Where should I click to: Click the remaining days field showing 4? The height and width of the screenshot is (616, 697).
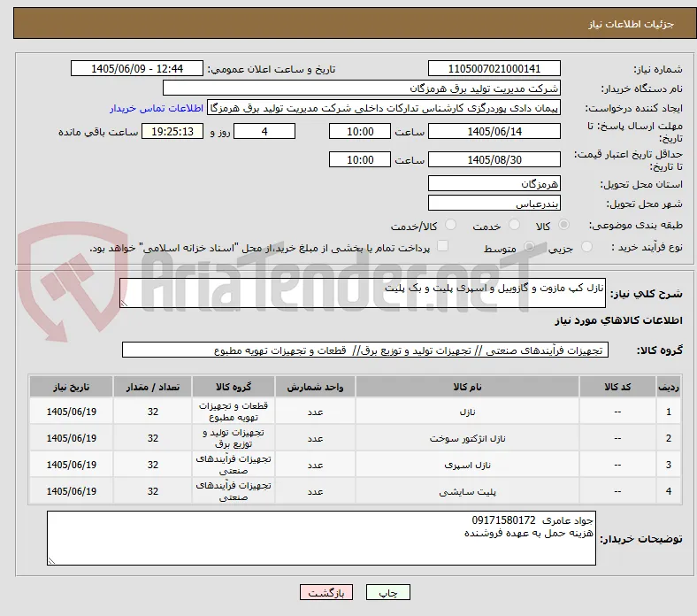pyautogui.click(x=264, y=131)
